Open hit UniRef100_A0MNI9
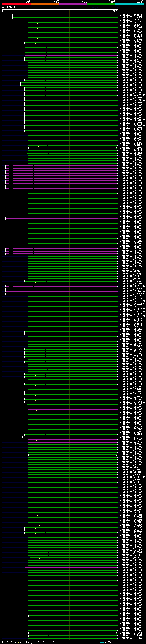Viewport: 146px width, 644px height. coord(131,20)
